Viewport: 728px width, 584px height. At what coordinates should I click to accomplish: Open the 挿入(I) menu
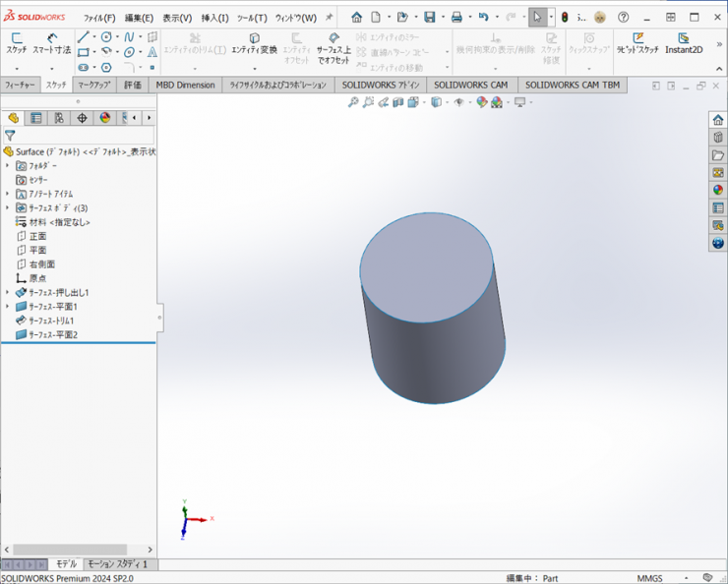coord(214,18)
